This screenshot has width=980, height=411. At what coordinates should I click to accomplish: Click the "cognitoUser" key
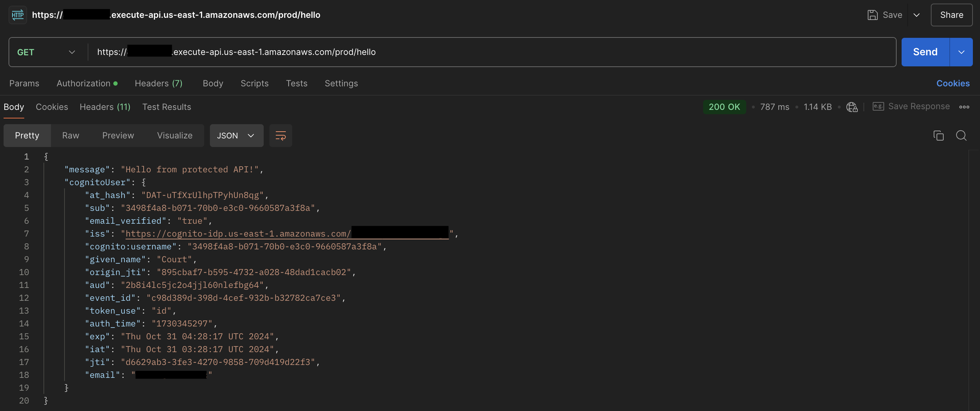click(97, 182)
